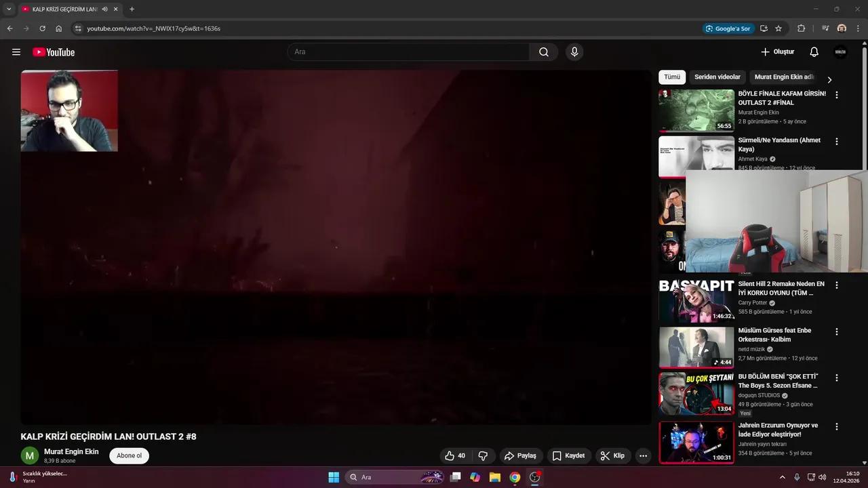Image resolution: width=868 pixels, height=488 pixels.
Task: Select the Seriden videolar filter chip
Action: coord(717,77)
